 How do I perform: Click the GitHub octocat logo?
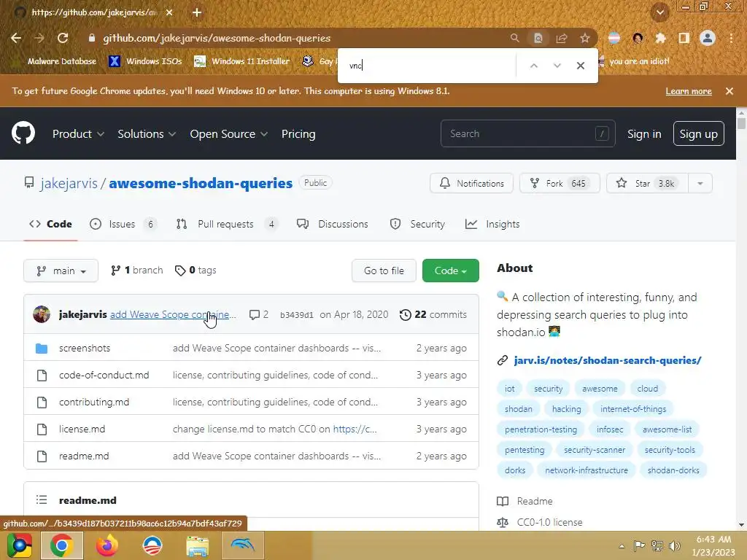23,133
